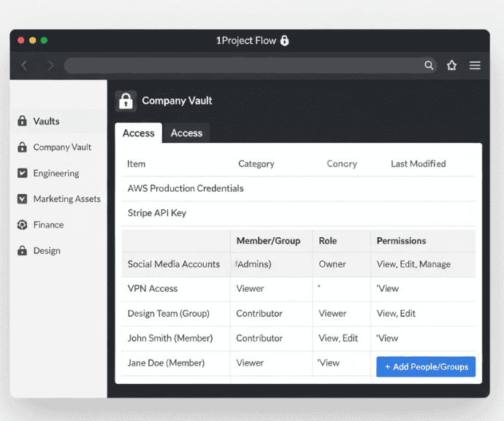Viewport: 504px width, 421px height.
Task: Click the Item column header
Action: pos(137,163)
